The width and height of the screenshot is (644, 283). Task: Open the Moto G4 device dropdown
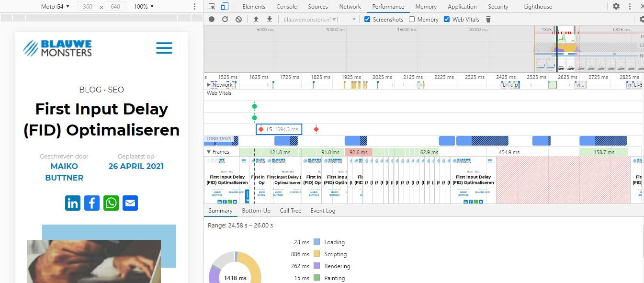(x=55, y=7)
